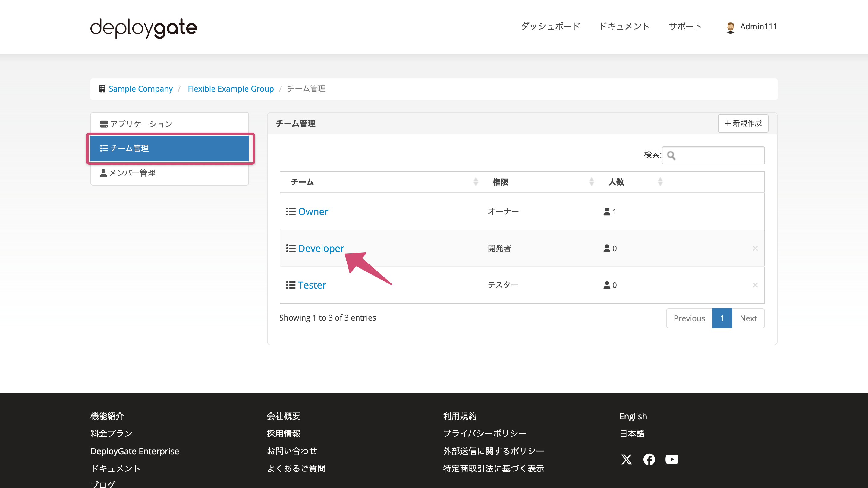Click the Tester team list icon
The width and height of the screenshot is (868, 488).
coord(291,285)
